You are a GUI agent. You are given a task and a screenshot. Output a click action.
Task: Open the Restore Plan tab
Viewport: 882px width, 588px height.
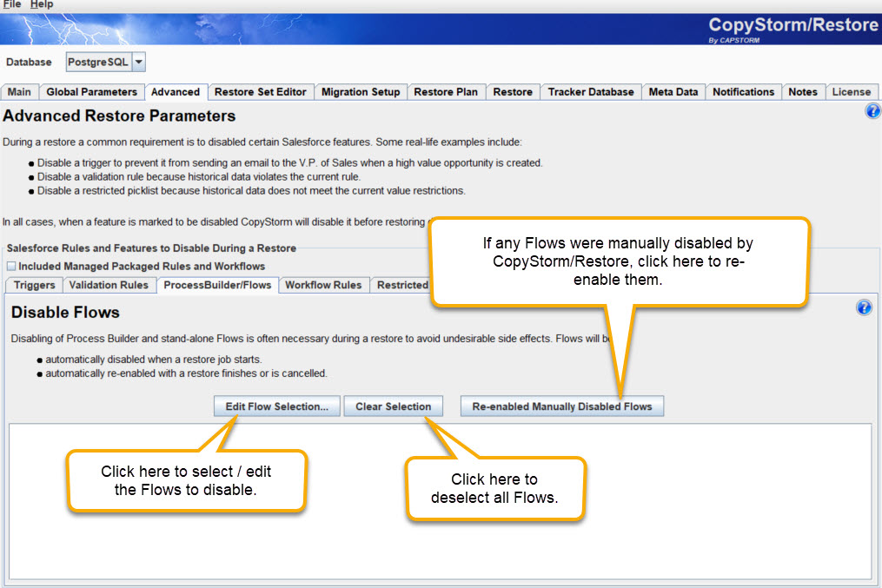446,92
